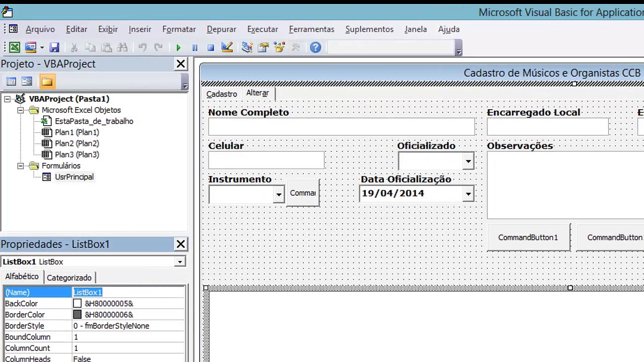This screenshot has height=362, width=644.
Task: Click the View Microsoft Excel icon
Action: (x=15, y=47)
